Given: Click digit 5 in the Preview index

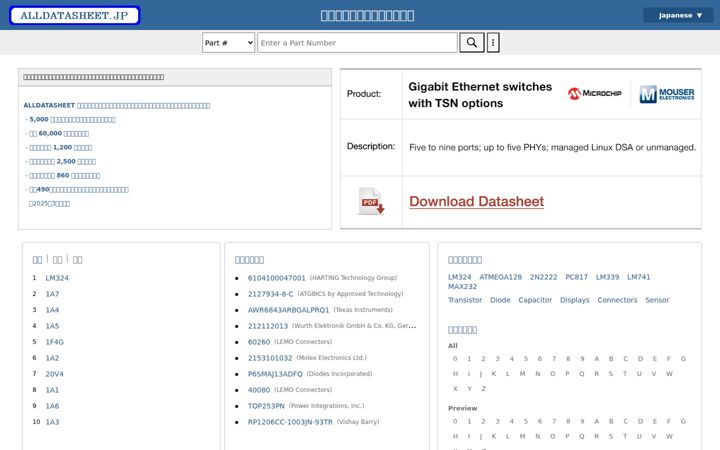Looking at the screenshot, I should pos(526,422).
